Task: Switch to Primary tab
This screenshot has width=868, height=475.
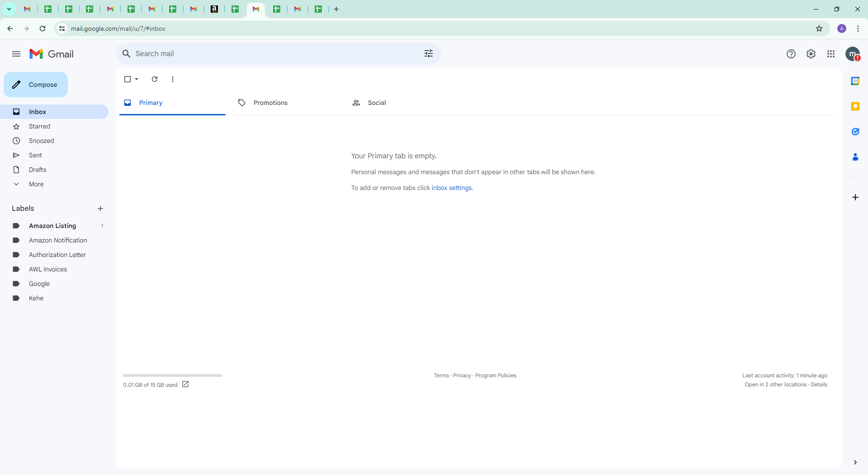Action: 172,103
